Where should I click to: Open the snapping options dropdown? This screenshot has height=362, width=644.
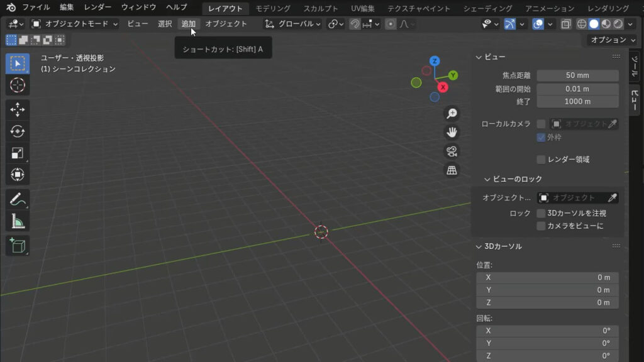371,24
